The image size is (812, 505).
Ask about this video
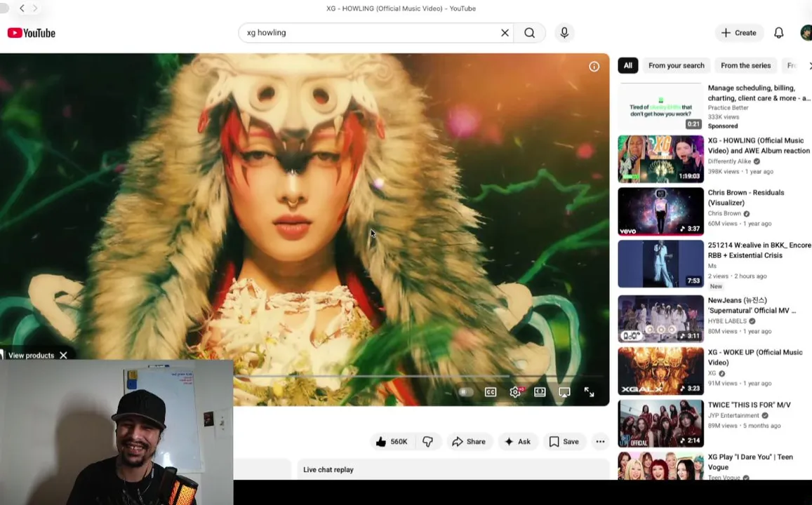[x=517, y=441]
